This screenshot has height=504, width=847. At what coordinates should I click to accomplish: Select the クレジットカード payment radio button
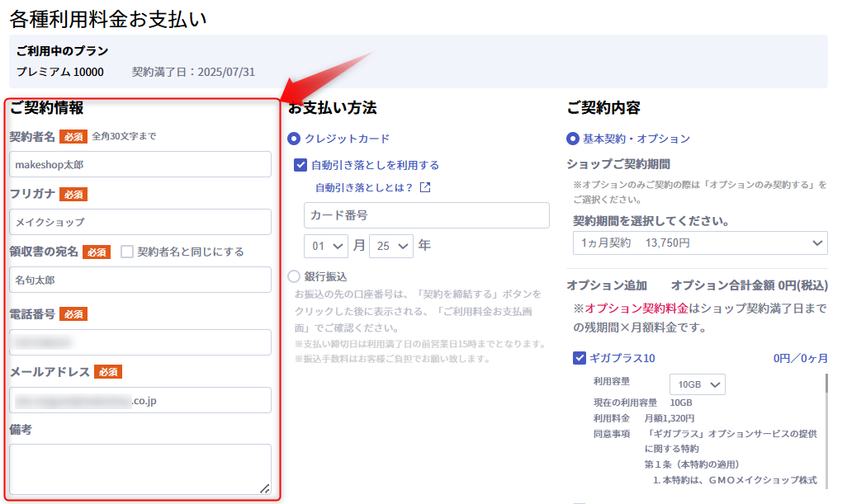(x=294, y=139)
